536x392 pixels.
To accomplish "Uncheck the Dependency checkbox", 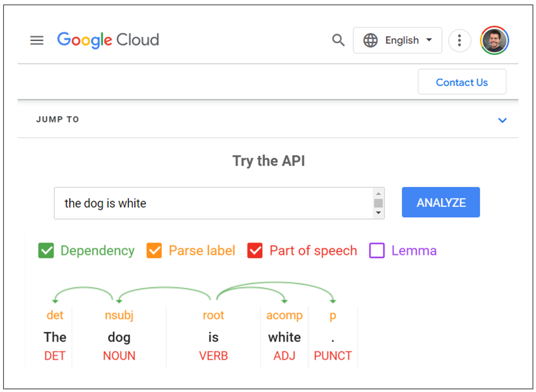I will tap(46, 250).
